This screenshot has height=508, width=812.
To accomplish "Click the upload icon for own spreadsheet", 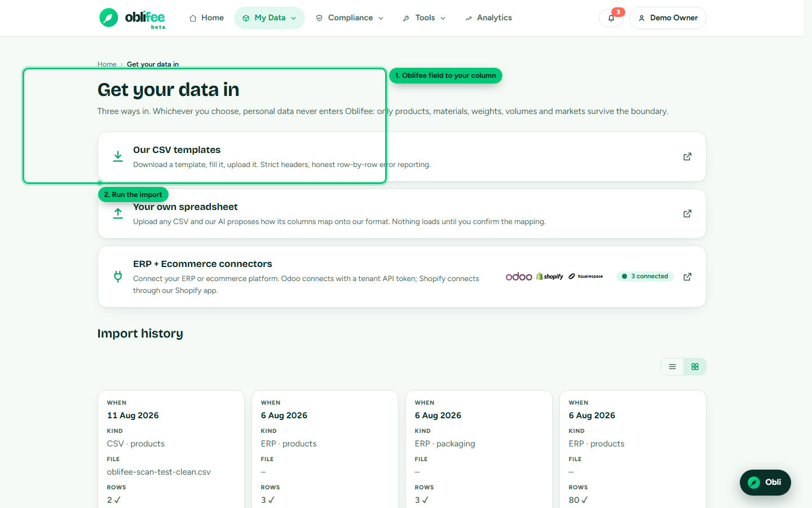I will pyautogui.click(x=118, y=213).
